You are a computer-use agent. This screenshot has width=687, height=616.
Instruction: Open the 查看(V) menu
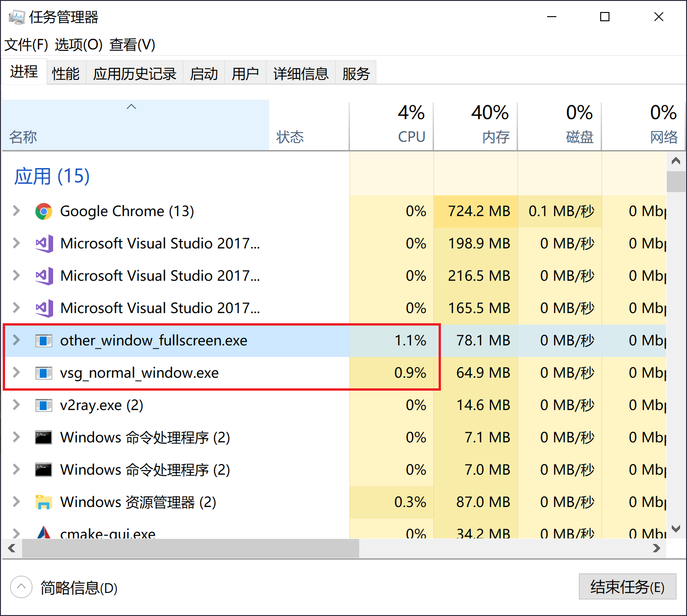[x=132, y=45]
